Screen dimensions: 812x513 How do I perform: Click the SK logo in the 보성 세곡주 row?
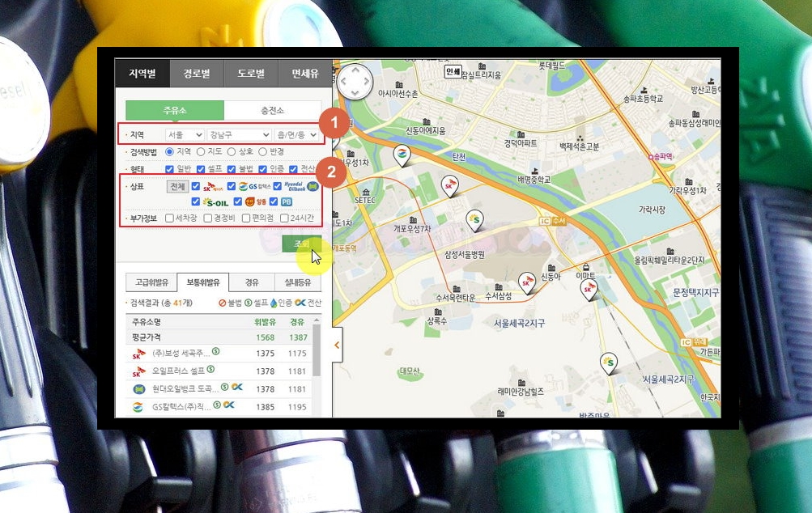(138, 354)
